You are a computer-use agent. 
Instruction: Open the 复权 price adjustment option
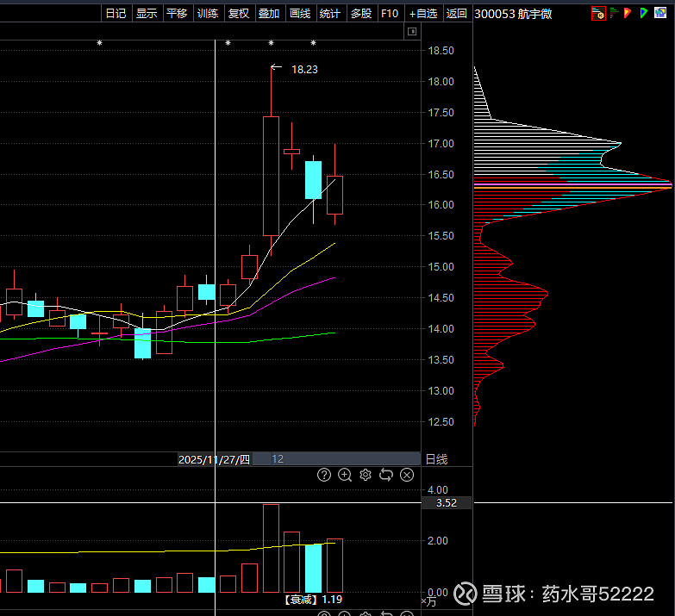(239, 13)
